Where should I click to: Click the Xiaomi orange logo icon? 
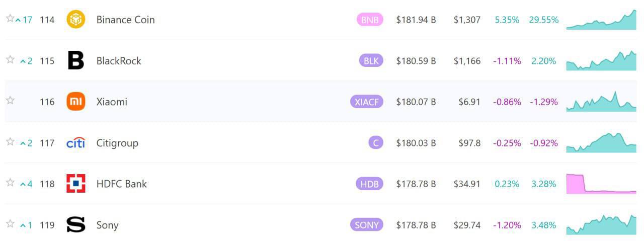(x=76, y=102)
